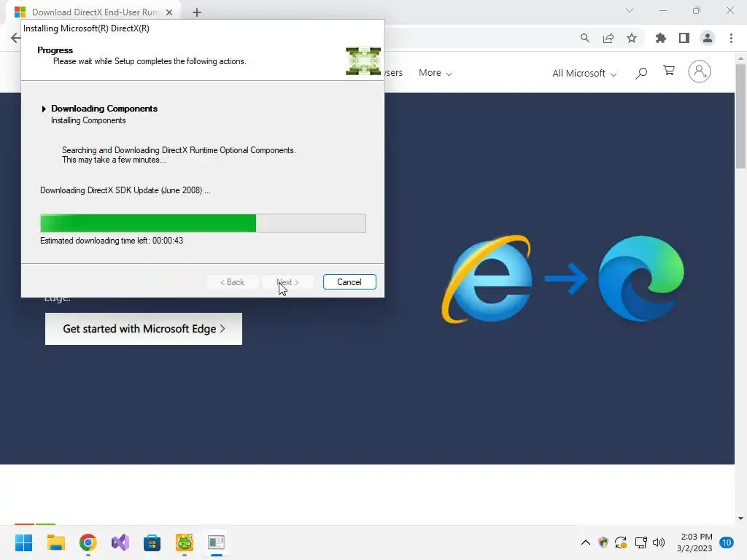Click the share page icon in Chrome
Image resolution: width=747 pixels, height=560 pixels.
point(608,38)
